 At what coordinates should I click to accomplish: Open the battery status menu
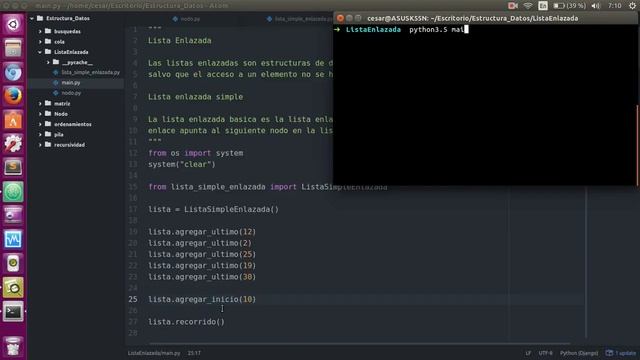[569, 6]
